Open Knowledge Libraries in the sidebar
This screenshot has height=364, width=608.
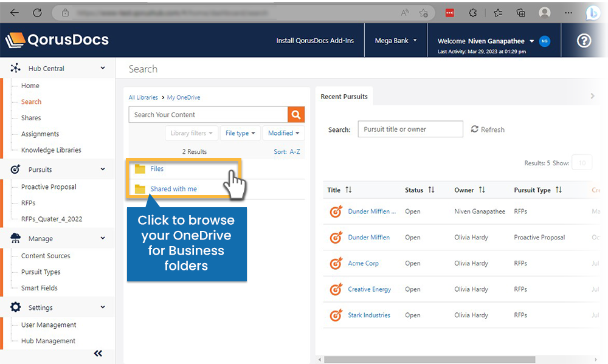coord(51,150)
